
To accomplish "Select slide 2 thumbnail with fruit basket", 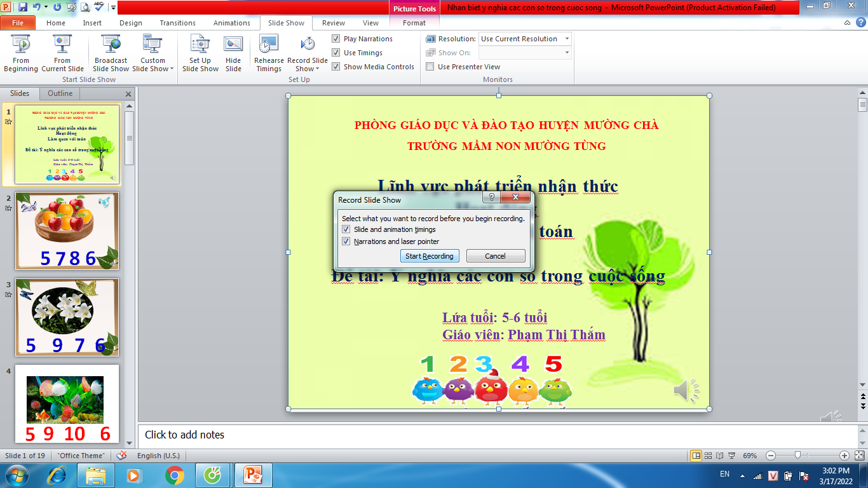I will pos(67,231).
